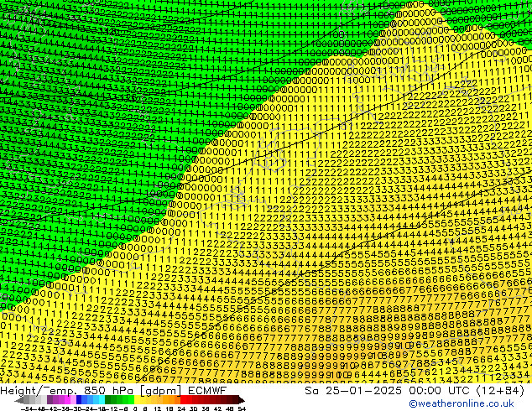Click the gray arrow end of the color scale
The height and width of the screenshot is (411, 532).
19,400
